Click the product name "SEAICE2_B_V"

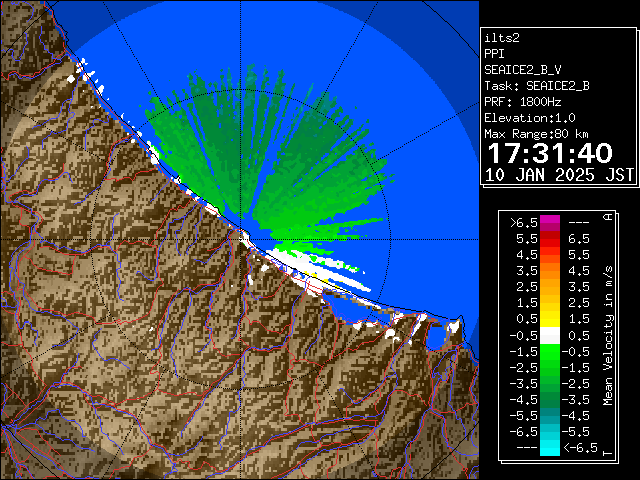point(523,70)
